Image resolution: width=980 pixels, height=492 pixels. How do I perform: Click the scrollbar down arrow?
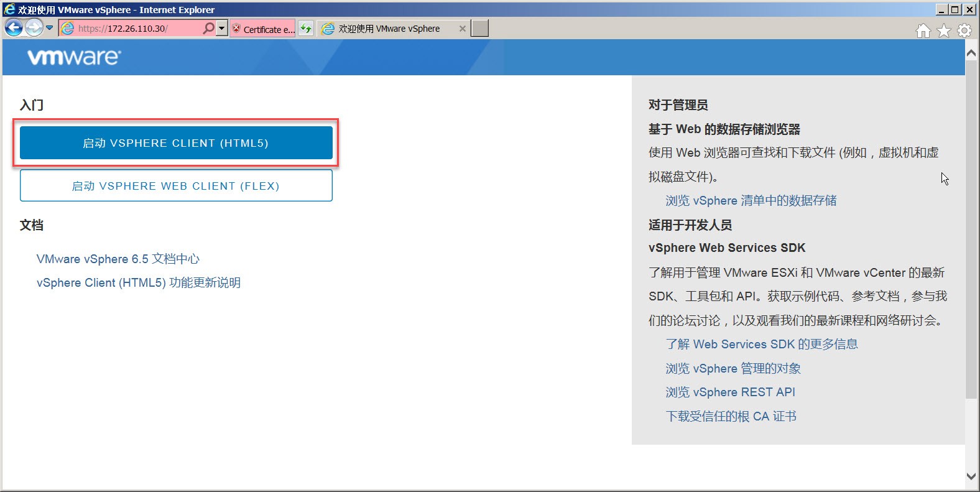pos(971,476)
